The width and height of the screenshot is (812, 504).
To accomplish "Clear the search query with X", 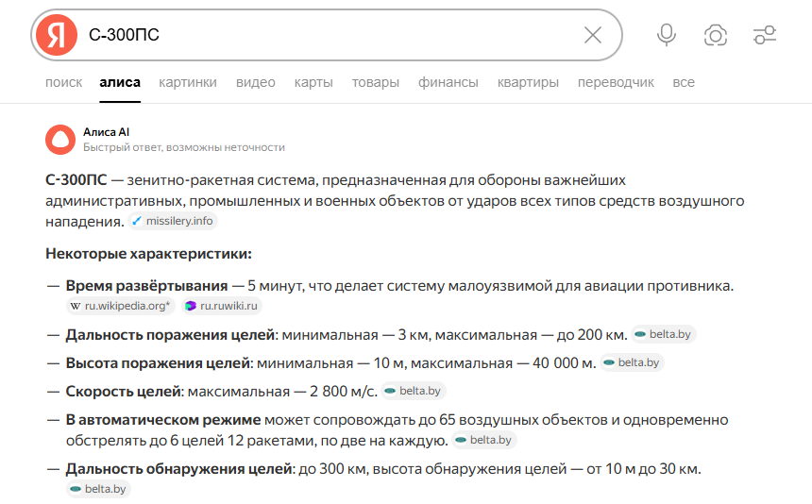I will pos(593,36).
